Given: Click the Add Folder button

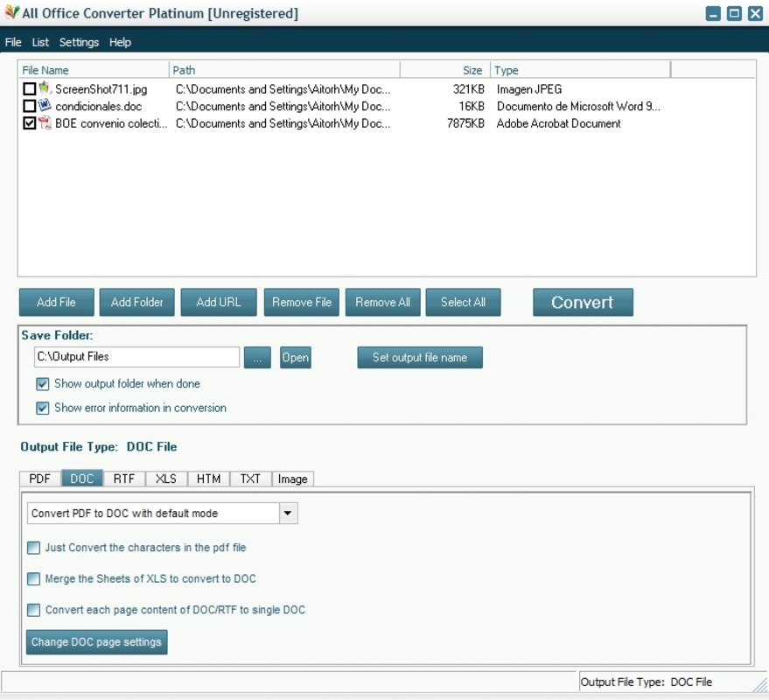Looking at the screenshot, I should click(x=136, y=302).
